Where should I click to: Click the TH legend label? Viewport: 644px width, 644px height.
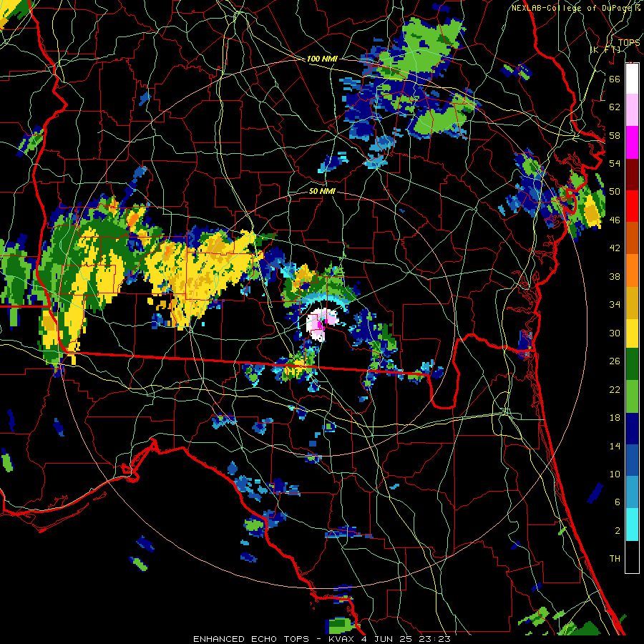point(615,559)
